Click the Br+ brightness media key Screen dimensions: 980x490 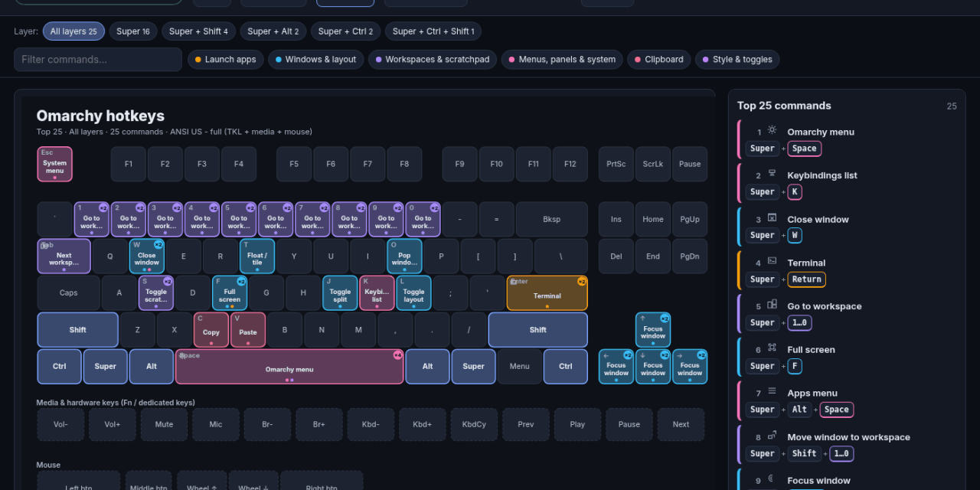[319, 424]
